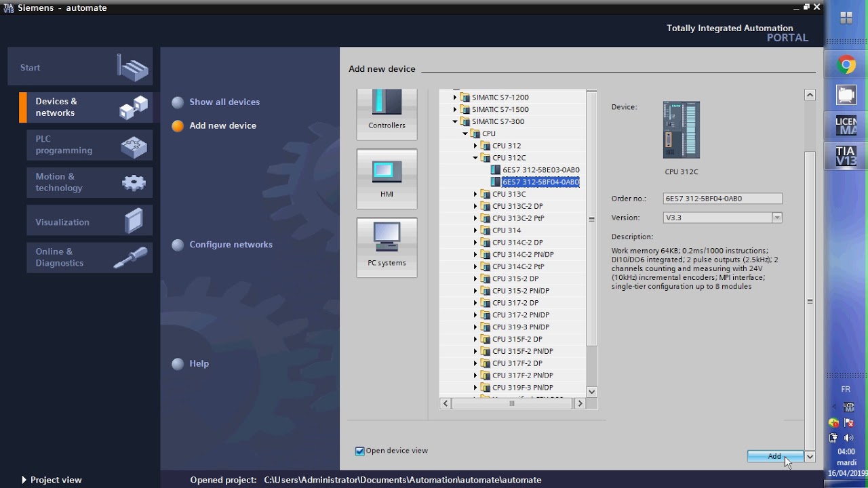The image size is (868, 488).
Task: Expand the CPU 315-2 DP folder arrow
Action: tap(475, 279)
